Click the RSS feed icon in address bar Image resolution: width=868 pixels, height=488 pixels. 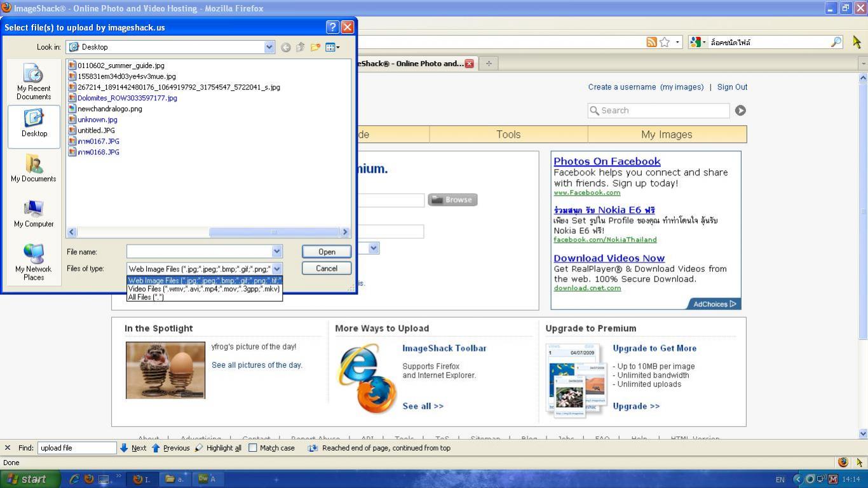point(651,42)
